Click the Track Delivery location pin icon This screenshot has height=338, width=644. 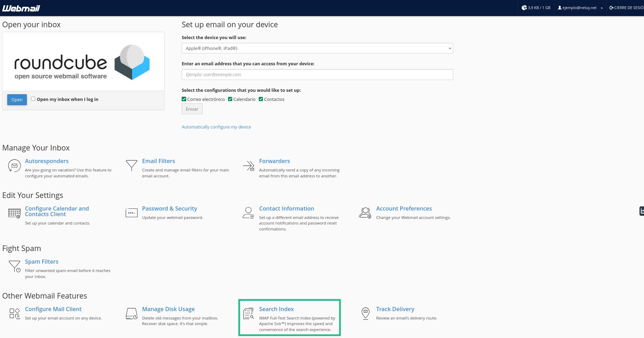[365, 313]
